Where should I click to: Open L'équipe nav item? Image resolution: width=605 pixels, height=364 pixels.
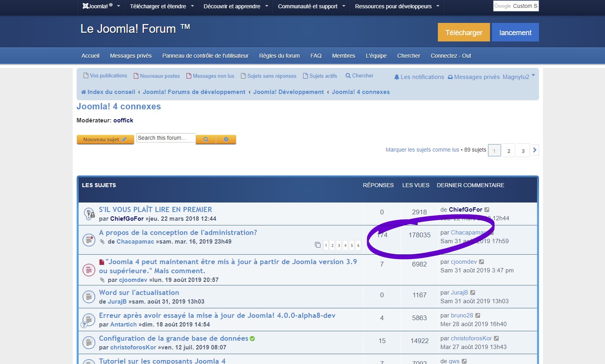(376, 56)
